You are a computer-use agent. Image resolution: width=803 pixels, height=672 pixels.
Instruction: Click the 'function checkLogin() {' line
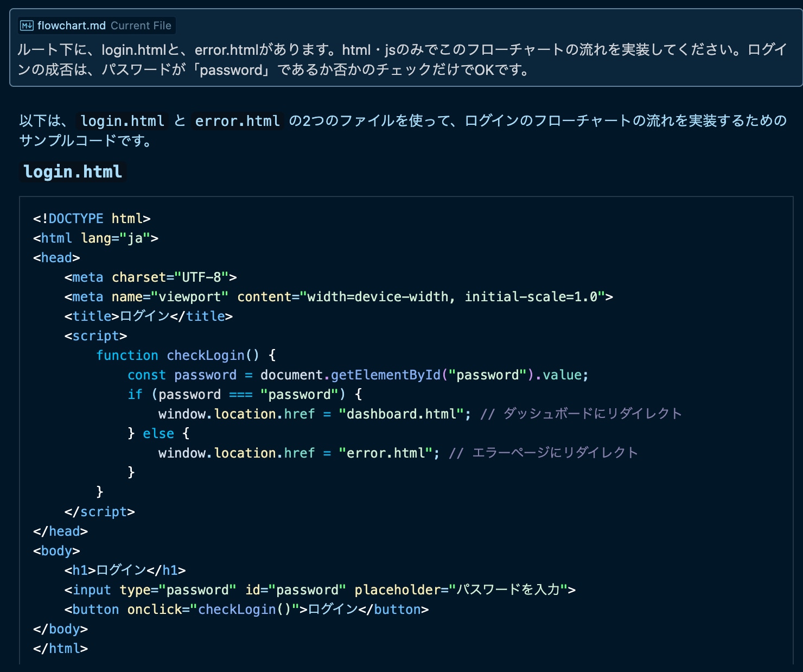[x=186, y=355]
